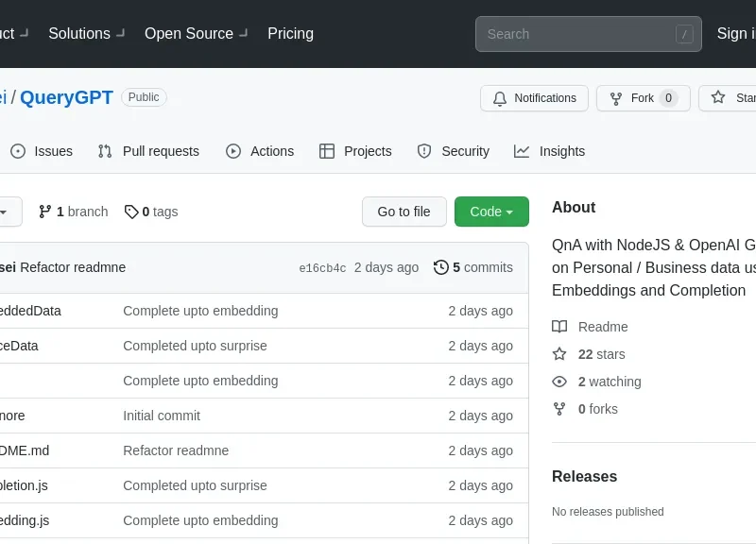The image size is (756, 544).
Task: Click the eye icon beside 2 watching
Action: coord(559,382)
